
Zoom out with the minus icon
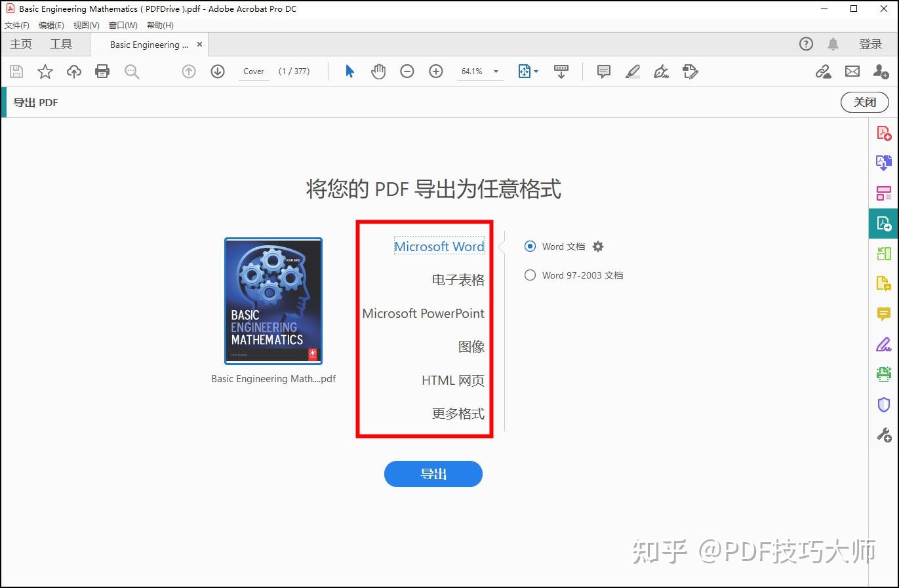[x=407, y=71]
